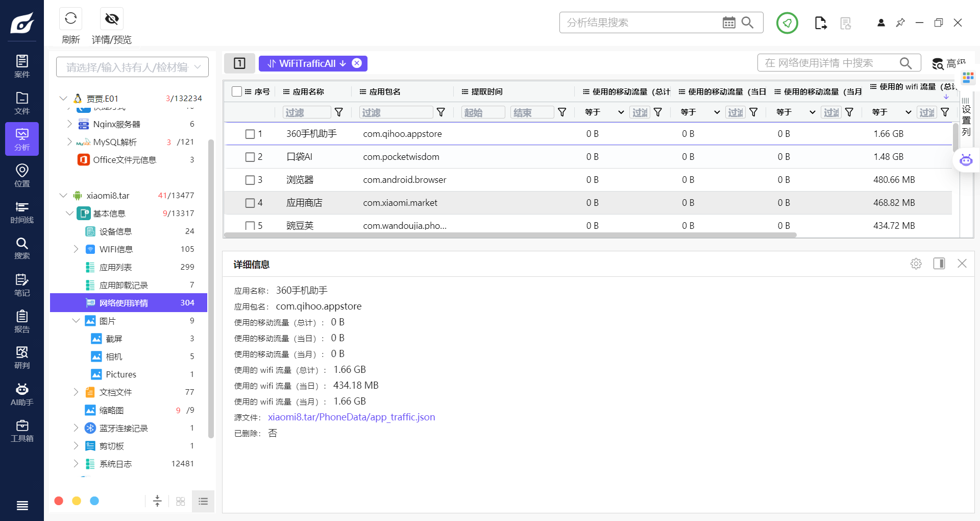Click the table horizontal scrollbar

coord(510,235)
